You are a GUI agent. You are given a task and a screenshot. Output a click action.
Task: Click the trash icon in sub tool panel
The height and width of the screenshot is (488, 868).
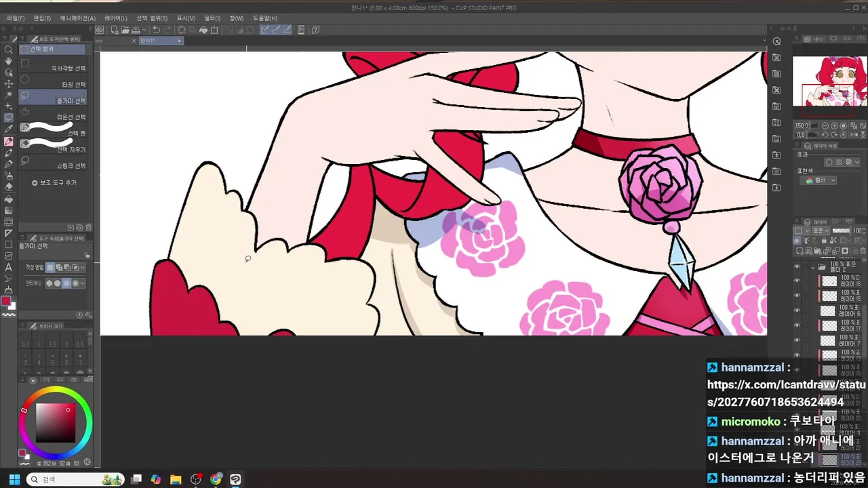tap(87, 227)
